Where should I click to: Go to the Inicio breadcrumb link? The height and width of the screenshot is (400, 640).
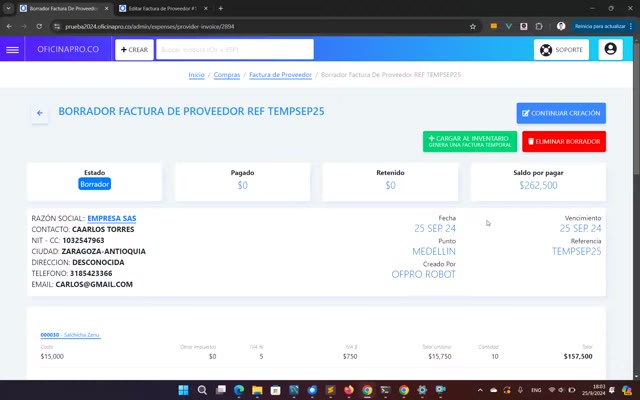(196, 75)
